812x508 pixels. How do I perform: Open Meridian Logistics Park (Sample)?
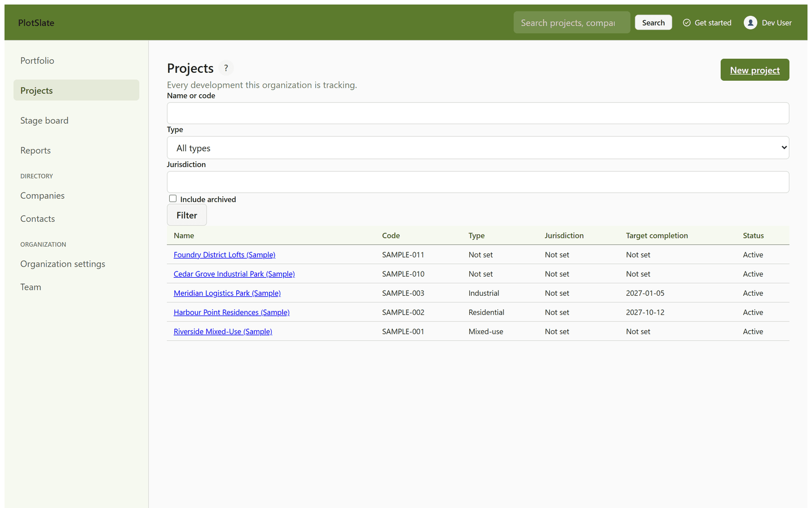click(x=227, y=293)
